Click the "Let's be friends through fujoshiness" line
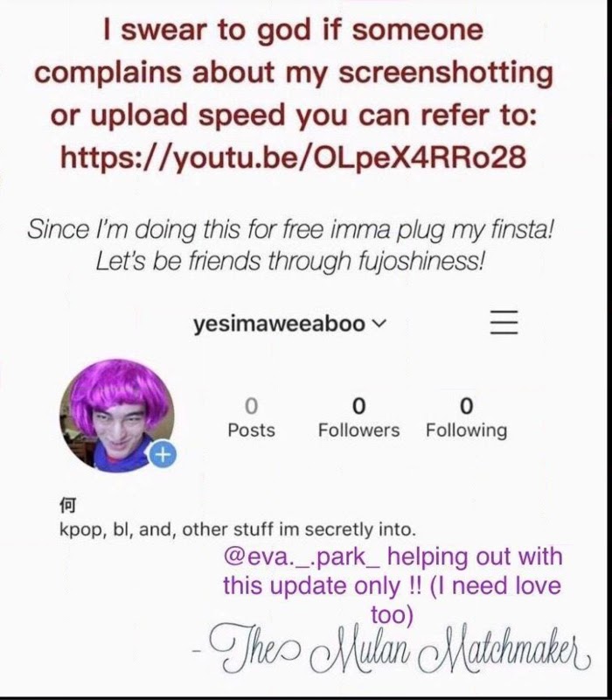612x700 pixels. (289, 261)
